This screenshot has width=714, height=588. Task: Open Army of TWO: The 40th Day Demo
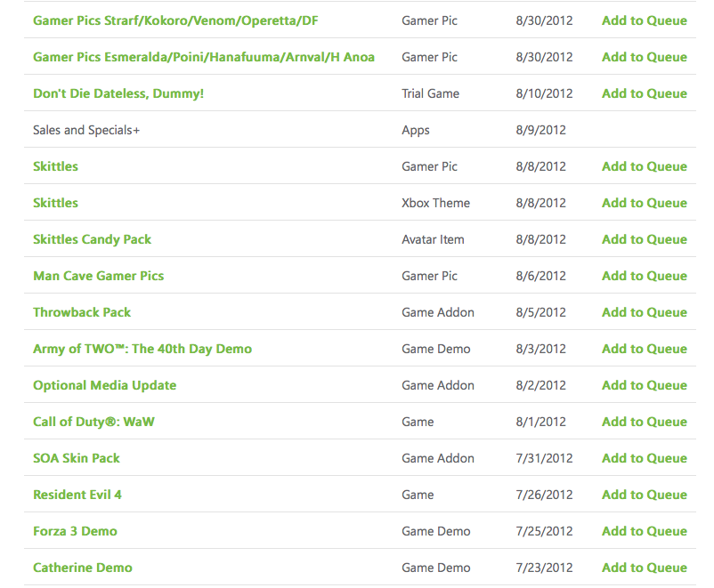click(x=142, y=349)
